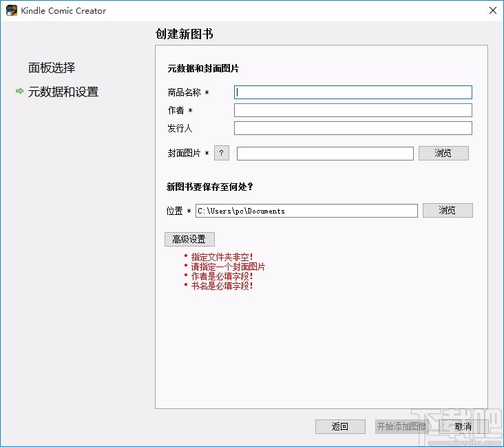504x447 pixels.
Task: Select the 元数据和设置 step in sidebar
Action: point(63,92)
